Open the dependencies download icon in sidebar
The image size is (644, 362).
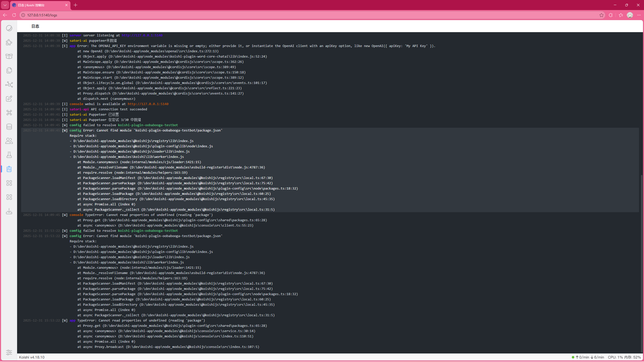(9, 211)
